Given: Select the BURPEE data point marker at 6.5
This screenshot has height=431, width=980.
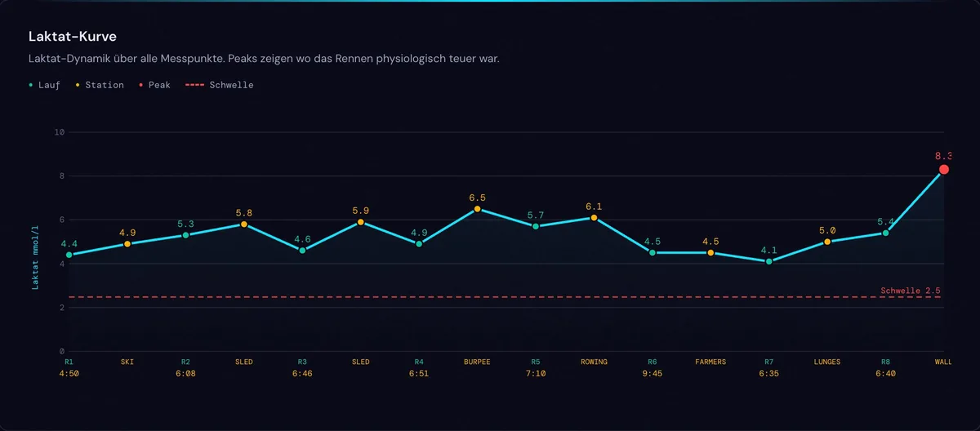Looking at the screenshot, I should (477, 209).
